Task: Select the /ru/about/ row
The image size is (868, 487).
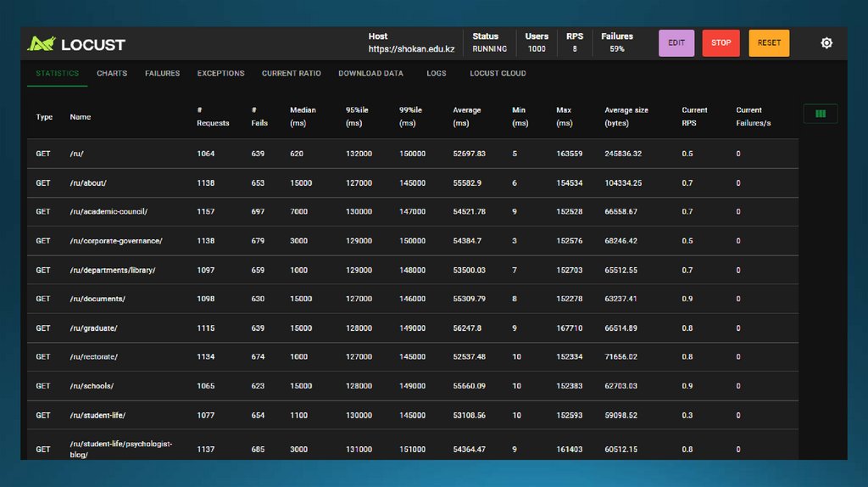Action: (x=88, y=183)
